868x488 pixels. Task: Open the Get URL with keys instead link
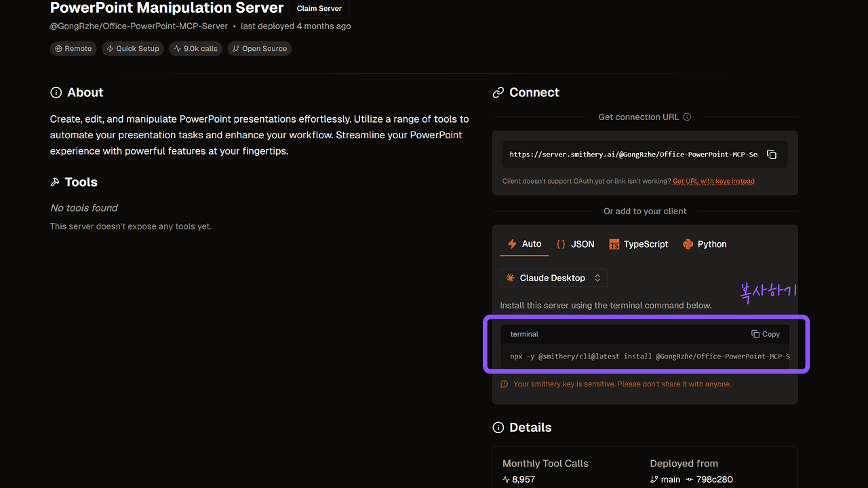coord(713,182)
